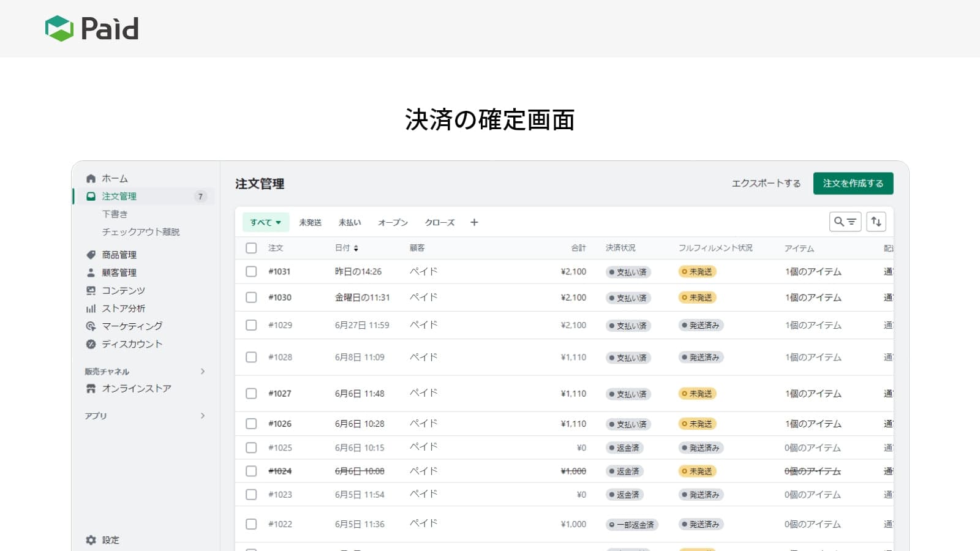Expand the 販売チャネル section chevron
980x551 pixels.
pos(203,372)
